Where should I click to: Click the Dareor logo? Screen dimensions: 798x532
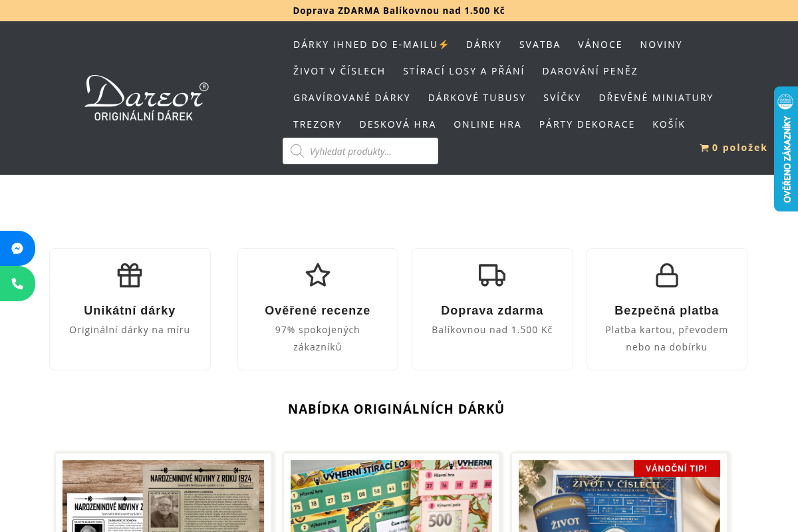[147, 98]
